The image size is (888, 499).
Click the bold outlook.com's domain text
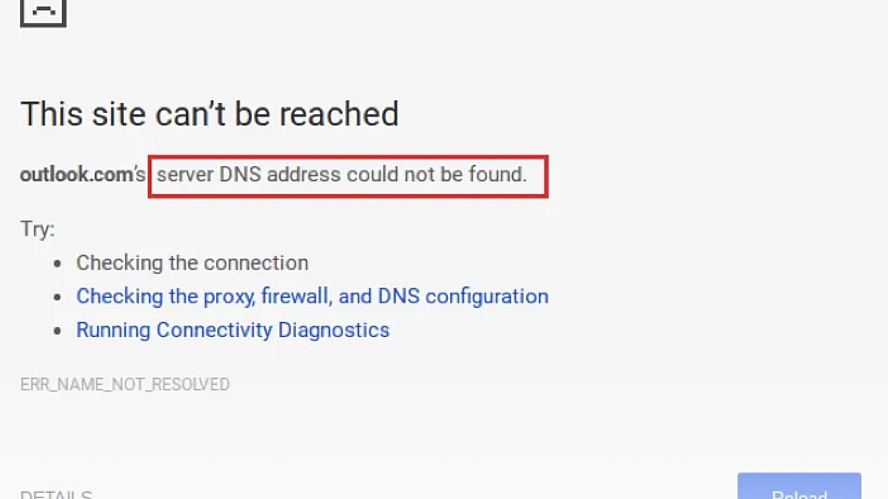click(x=83, y=174)
